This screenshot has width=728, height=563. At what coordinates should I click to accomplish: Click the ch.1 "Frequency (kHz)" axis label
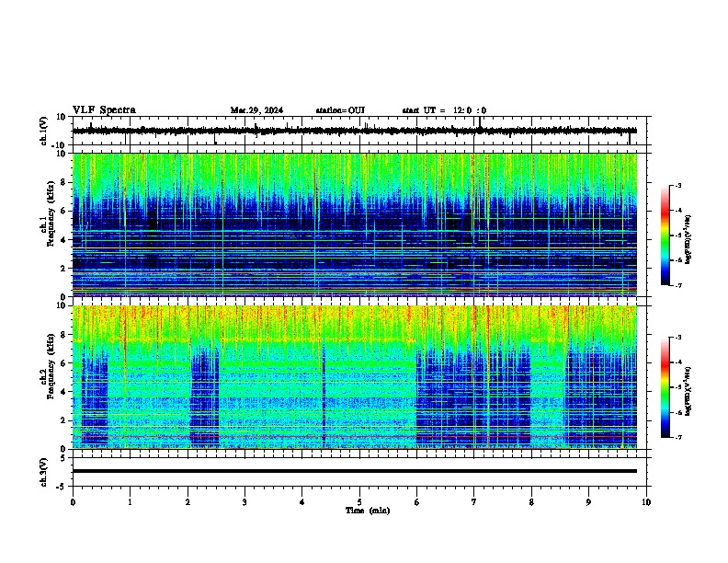(x=51, y=214)
